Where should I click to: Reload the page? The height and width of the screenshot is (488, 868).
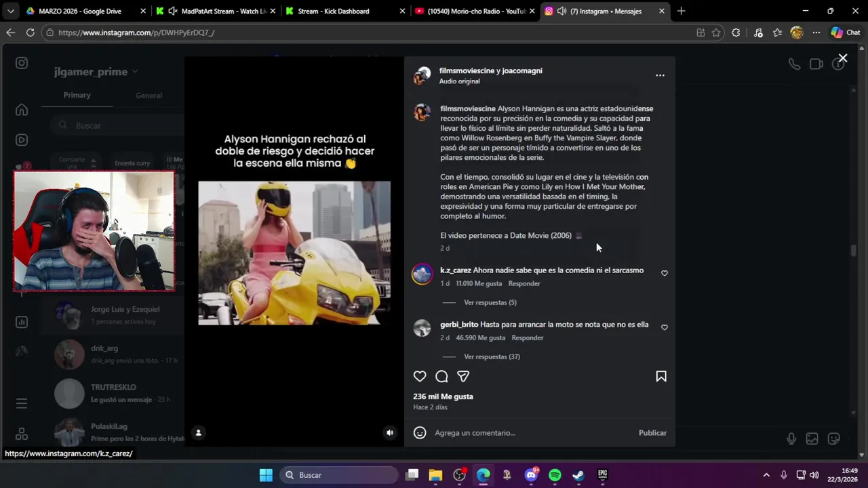coord(30,33)
